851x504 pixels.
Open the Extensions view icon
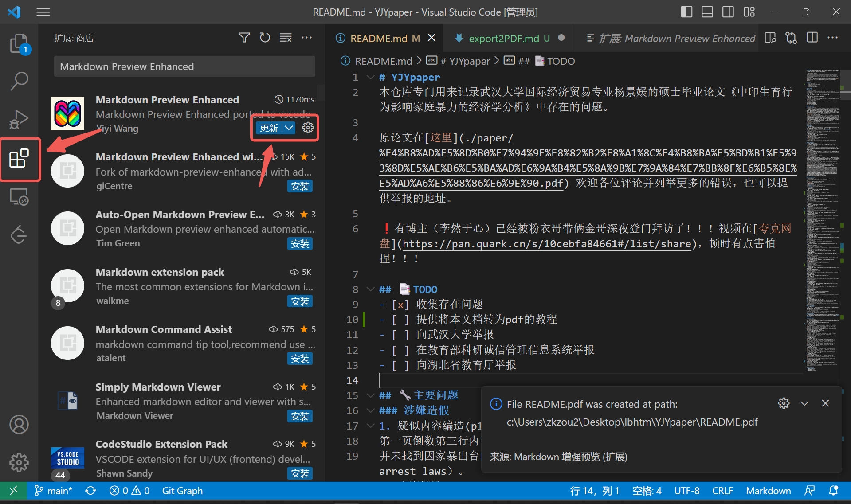pos(19,158)
